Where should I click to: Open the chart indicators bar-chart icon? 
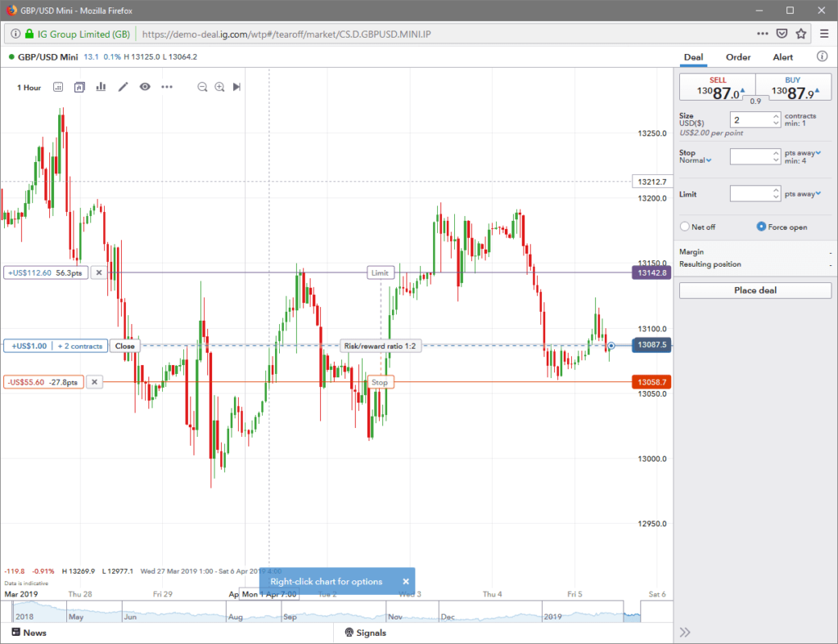click(101, 87)
